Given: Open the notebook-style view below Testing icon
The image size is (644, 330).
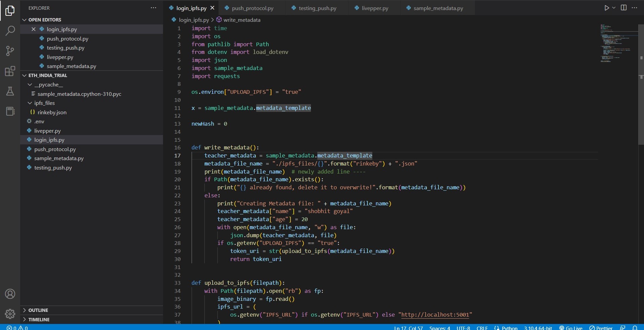Looking at the screenshot, I should click(x=10, y=111).
